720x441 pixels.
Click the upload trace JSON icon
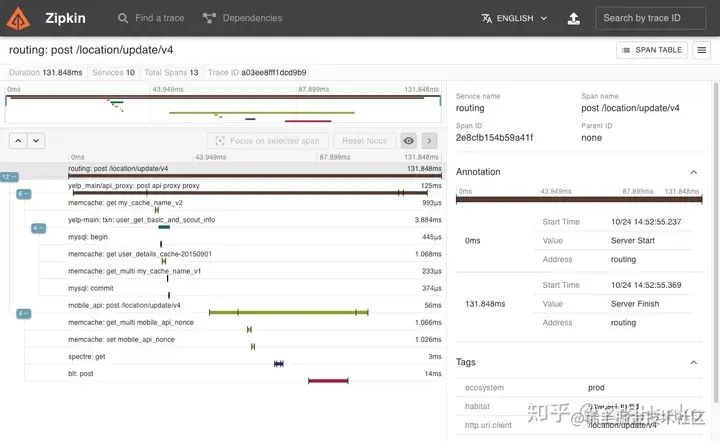[574, 18]
